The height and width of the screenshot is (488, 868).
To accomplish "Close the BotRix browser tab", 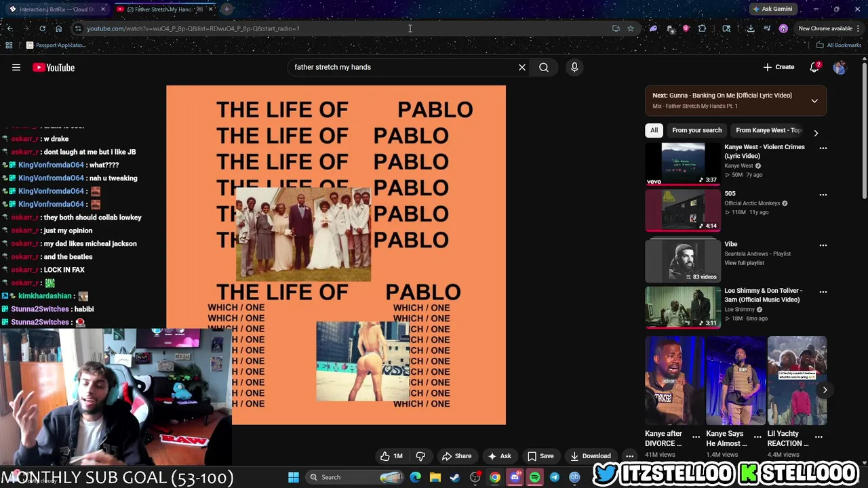I will coord(103,9).
